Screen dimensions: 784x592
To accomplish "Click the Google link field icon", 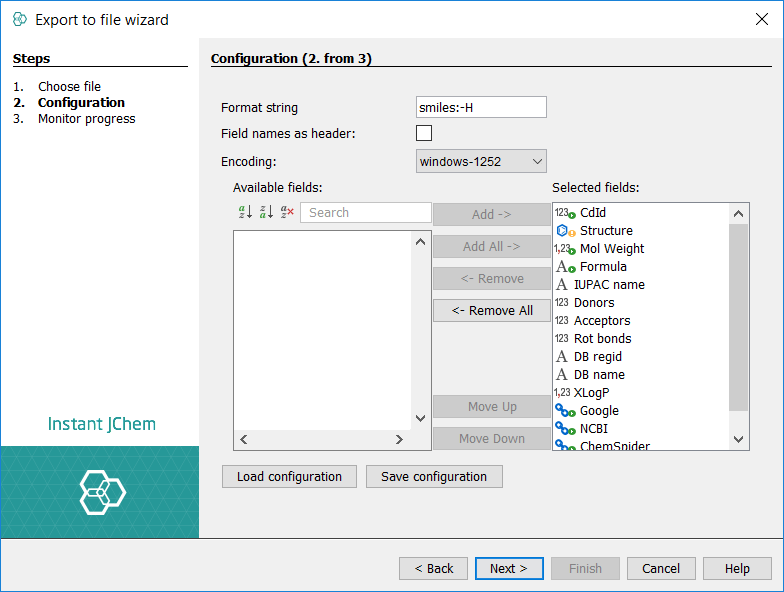I will [565, 411].
